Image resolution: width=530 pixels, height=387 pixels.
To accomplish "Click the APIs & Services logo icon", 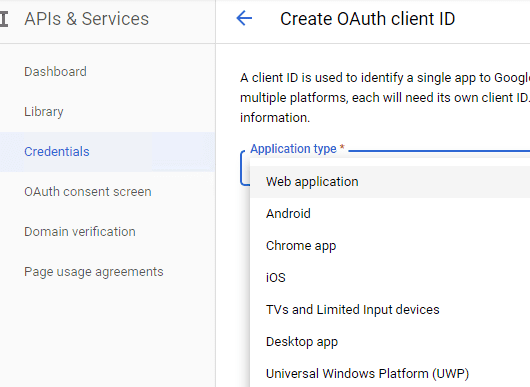I will point(4,19).
